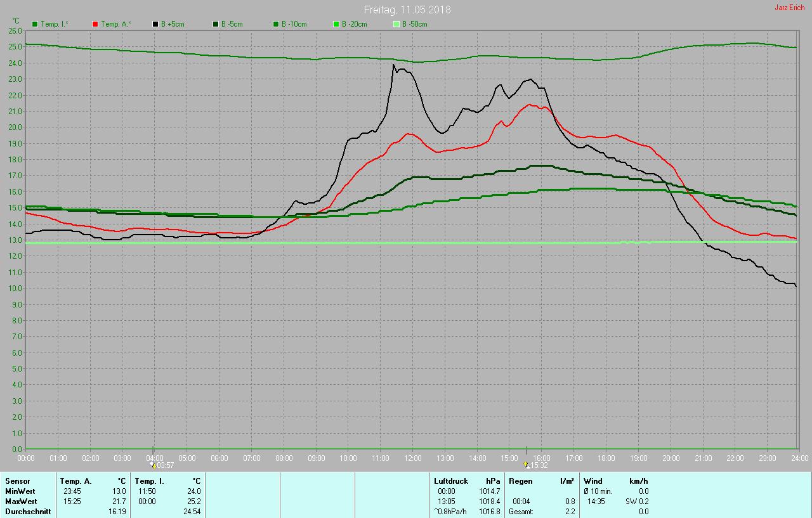812x518 pixels.
Task: Click the 24:00 label on the time axis
Action: coord(799,458)
